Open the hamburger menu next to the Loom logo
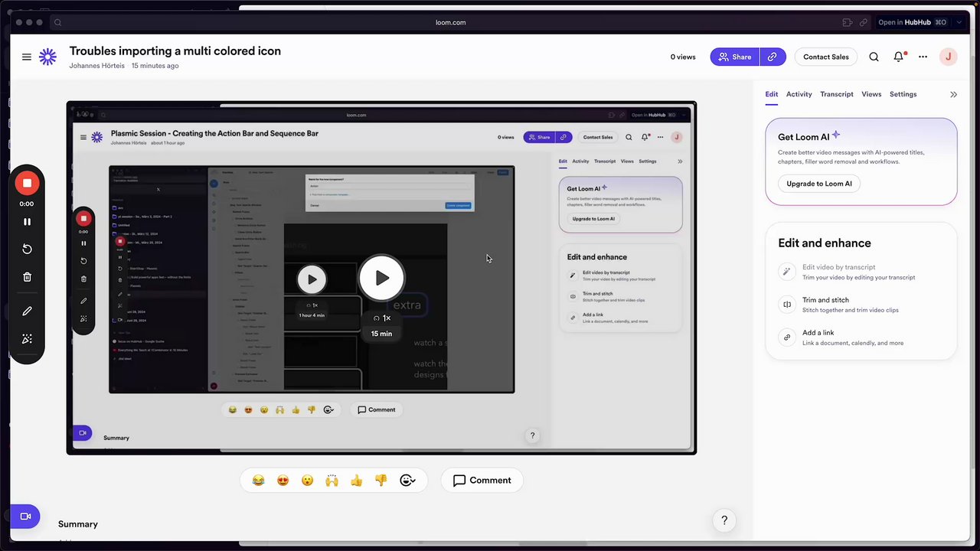 27,57
